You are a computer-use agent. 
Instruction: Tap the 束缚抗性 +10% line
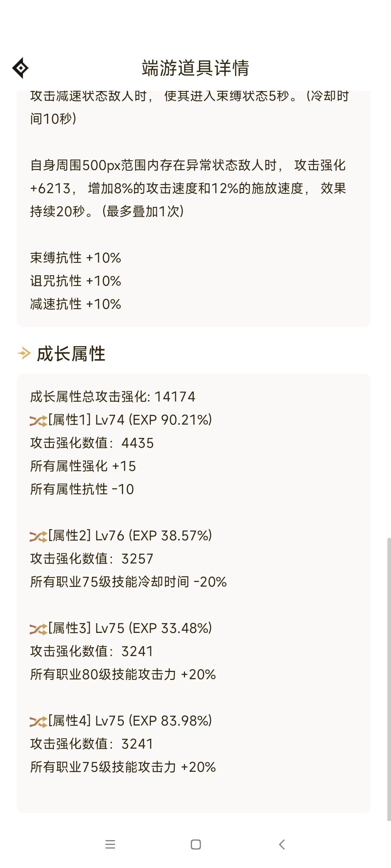tap(75, 258)
